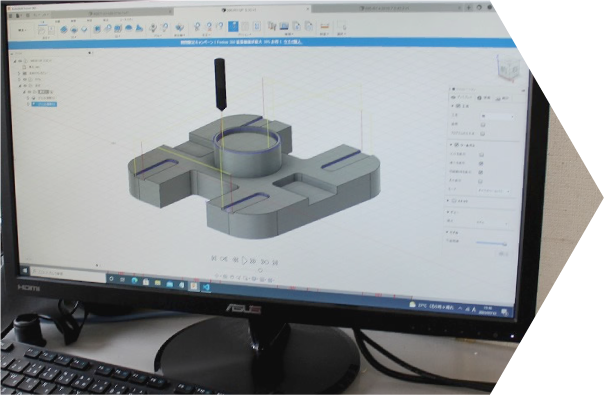Open the tool dropdown in the simulation panel
The image size is (604, 395).
click(x=497, y=116)
